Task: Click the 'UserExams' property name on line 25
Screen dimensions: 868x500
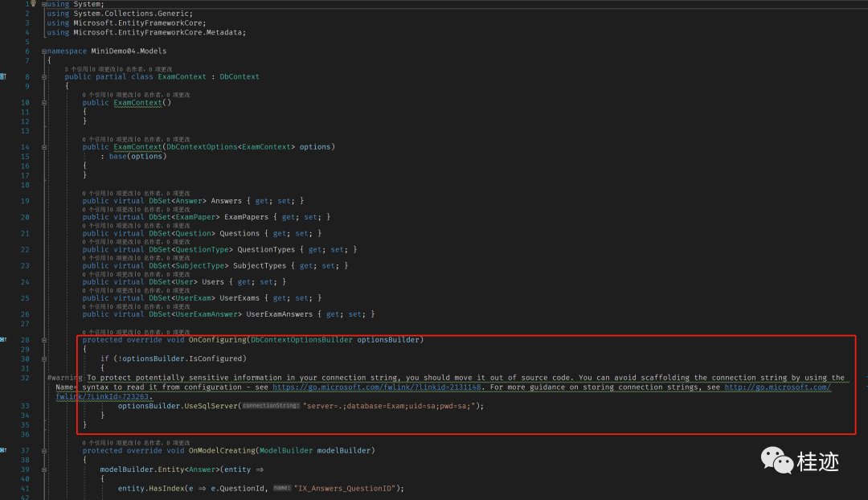Action: (240, 298)
